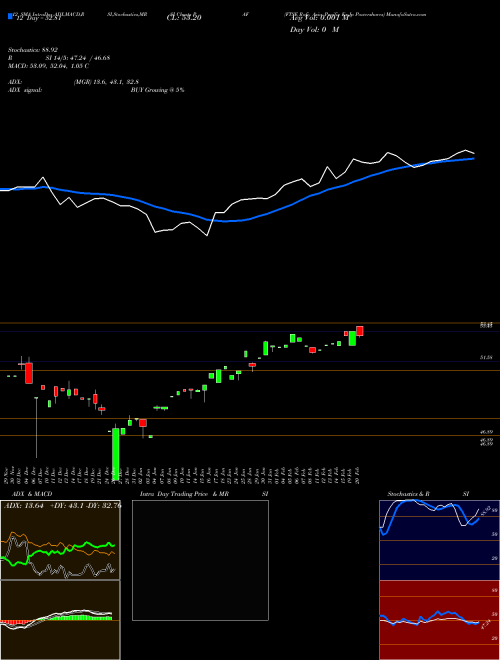This screenshot has height=660, width=500.
Task: Select the 'MACD: 53.09, 52.04, 1.05 C' line
Action: (x=48, y=66)
